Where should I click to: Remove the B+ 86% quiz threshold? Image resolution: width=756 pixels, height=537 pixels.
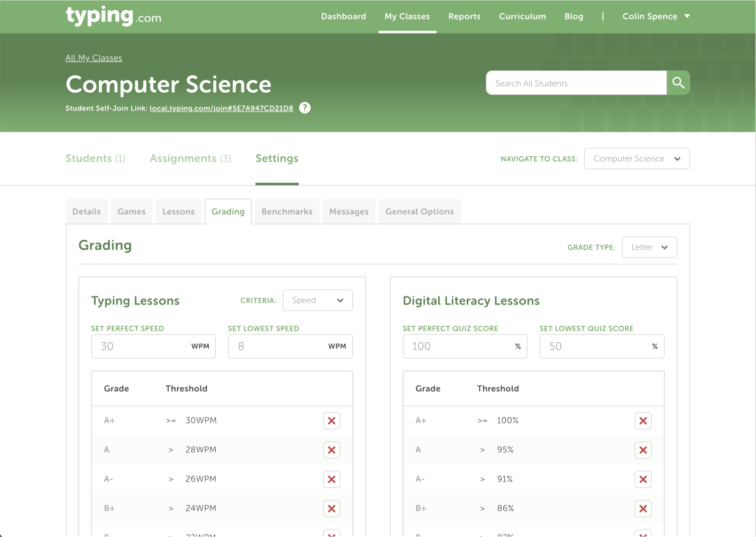[643, 508]
